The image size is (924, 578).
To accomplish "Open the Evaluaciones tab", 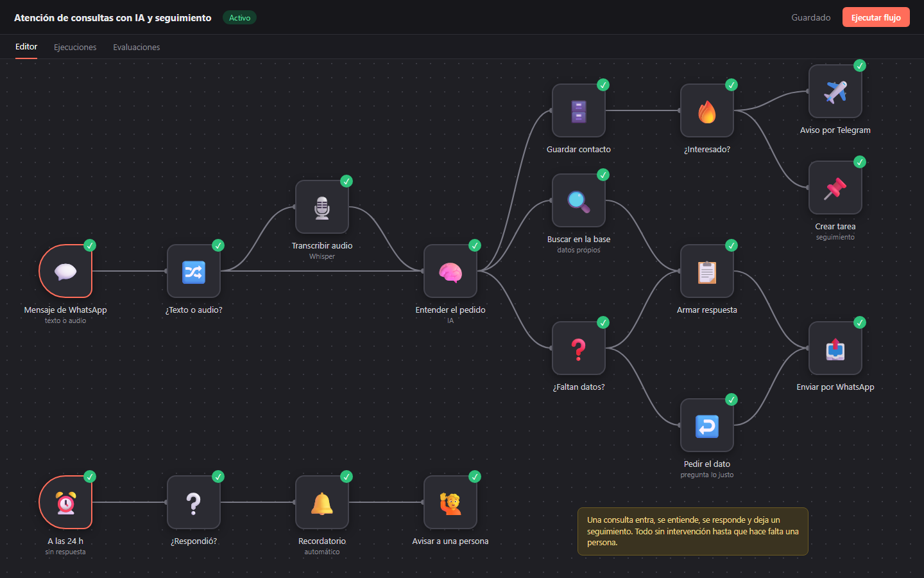I will pyautogui.click(x=137, y=47).
